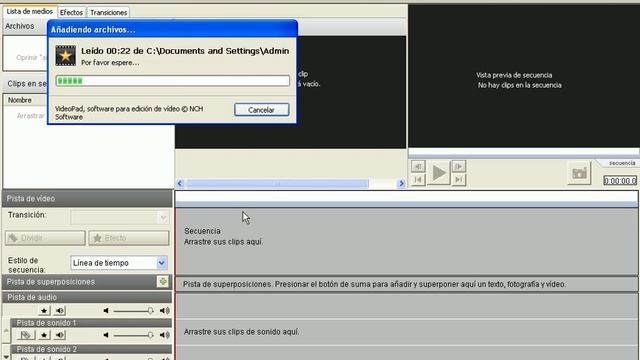The image size is (640, 360).
Task: Adjust the Pista de sonido 1 volume slider
Action: pyautogui.click(x=133, y=336)
